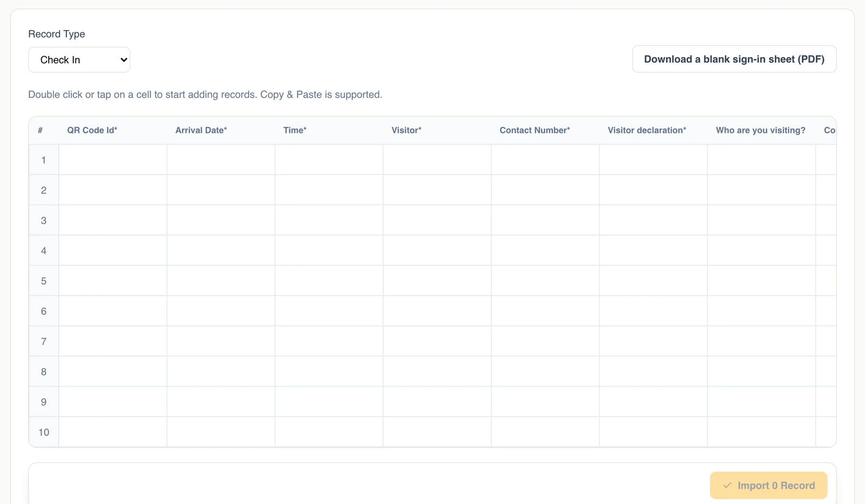Click QR Code Id cell in row 10

click(x=113, y=432)
